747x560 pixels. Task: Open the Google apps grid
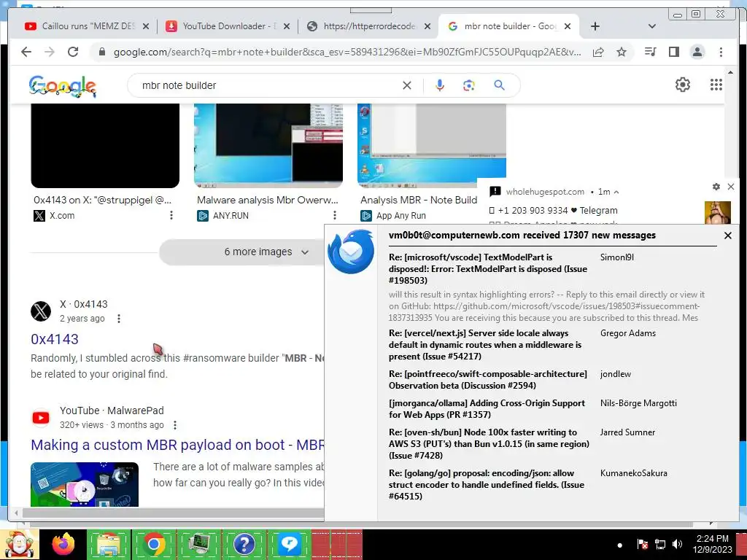click(716, 85)
